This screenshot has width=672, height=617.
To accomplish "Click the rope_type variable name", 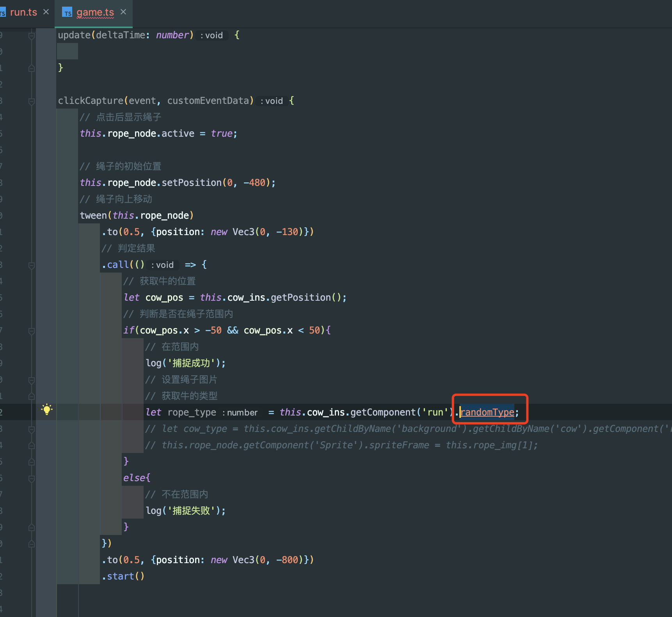I will coord(192,412).
